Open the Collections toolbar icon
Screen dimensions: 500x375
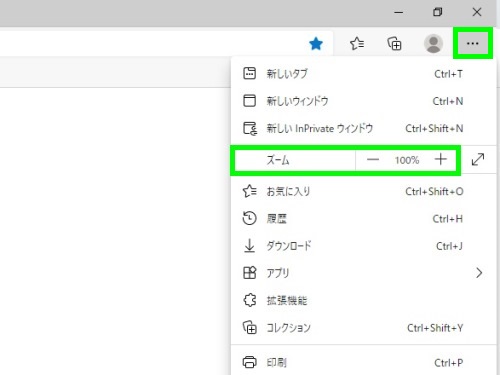point(394,44)
